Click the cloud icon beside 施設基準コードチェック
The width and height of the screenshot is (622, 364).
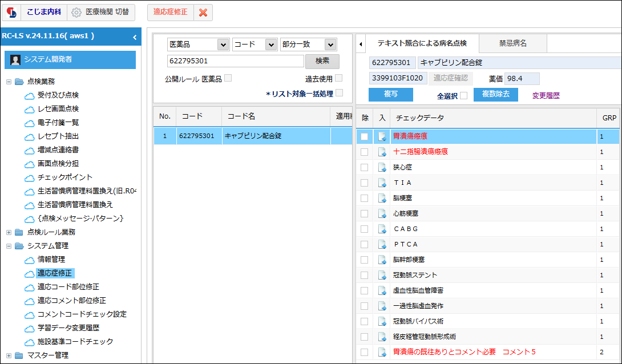pyautogui.click(x=29, y=342)
